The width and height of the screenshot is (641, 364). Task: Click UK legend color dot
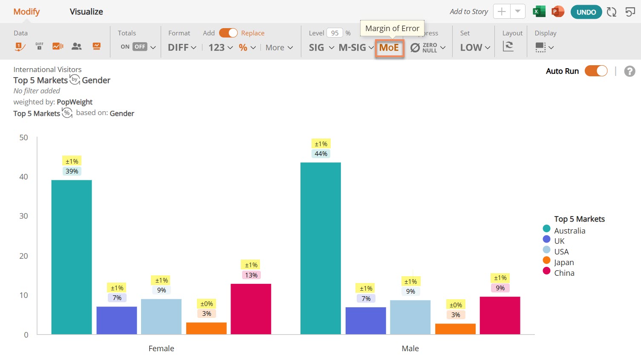click(x=546, y=239)
